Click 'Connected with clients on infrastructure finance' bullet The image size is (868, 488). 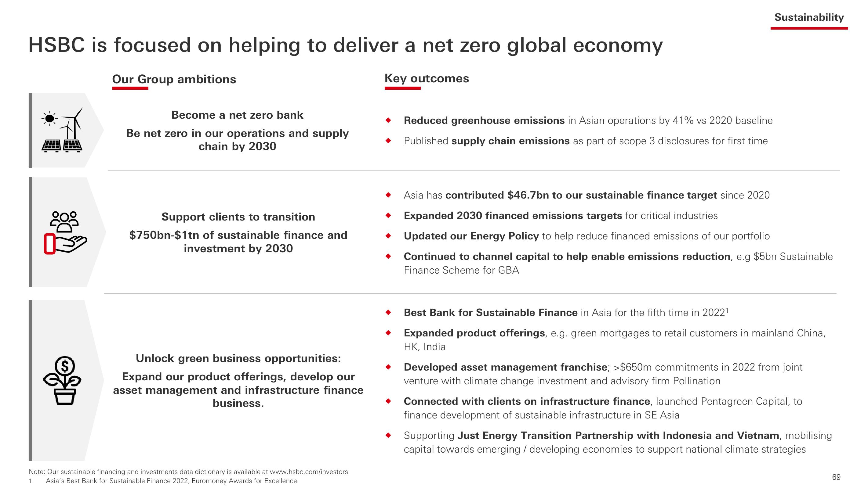coord(603,408)
